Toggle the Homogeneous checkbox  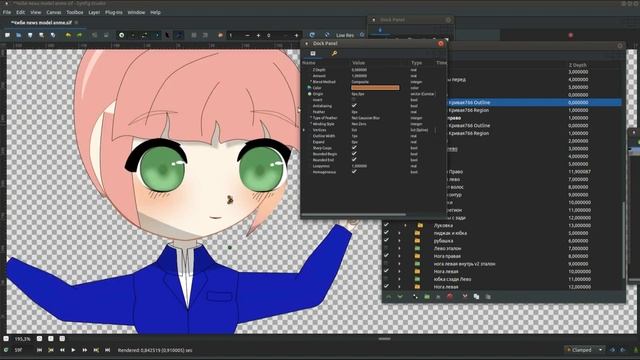pyautogui.click(x=354, y=172)
